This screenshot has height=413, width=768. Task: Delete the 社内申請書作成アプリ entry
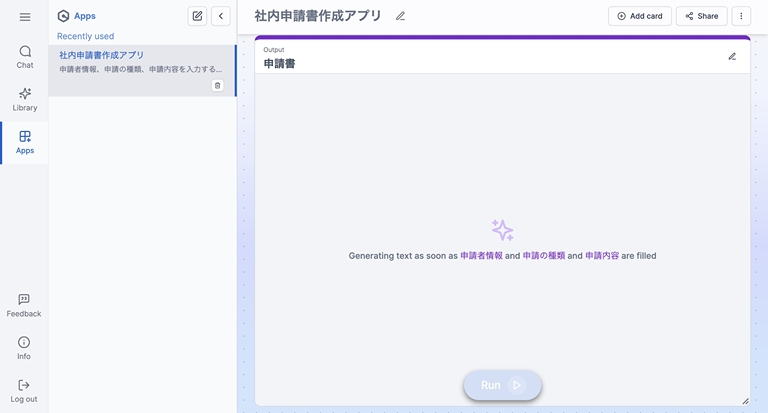point(217,86)
